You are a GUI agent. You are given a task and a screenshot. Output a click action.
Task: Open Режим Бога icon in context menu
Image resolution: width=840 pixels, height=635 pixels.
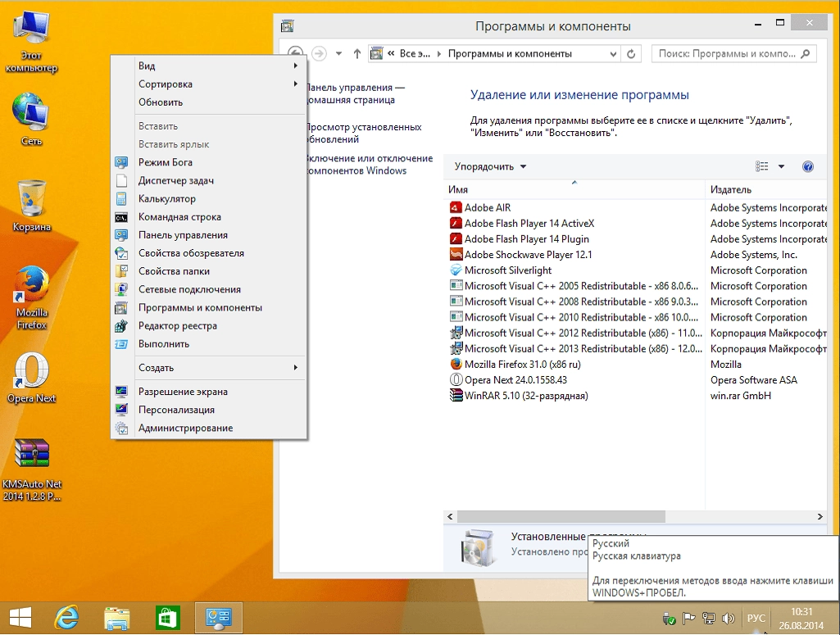[121, 162]
